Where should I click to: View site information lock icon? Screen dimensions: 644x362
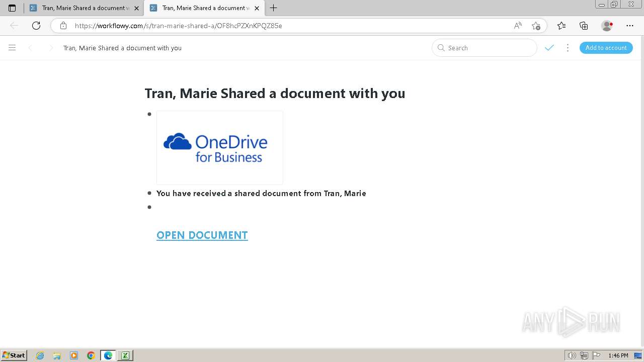[x=63, y=26]
